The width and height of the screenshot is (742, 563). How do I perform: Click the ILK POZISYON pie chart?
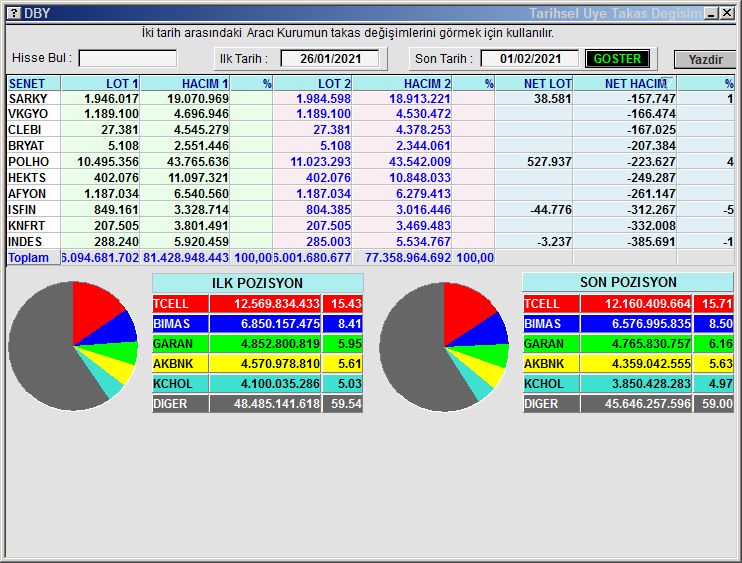click(x=72, y=346)
